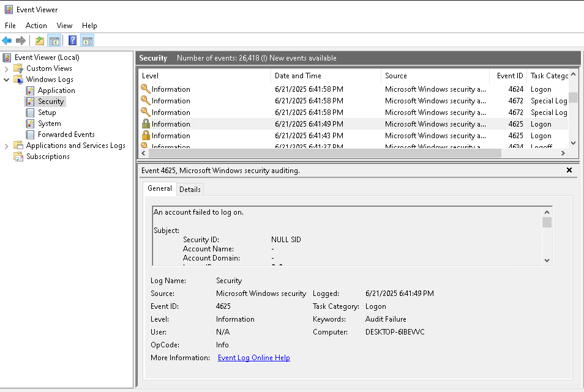Image resolution: width=584 pixels, height=392 pixels.
Task: Click the Setup log icon
Action: [30, 113]
